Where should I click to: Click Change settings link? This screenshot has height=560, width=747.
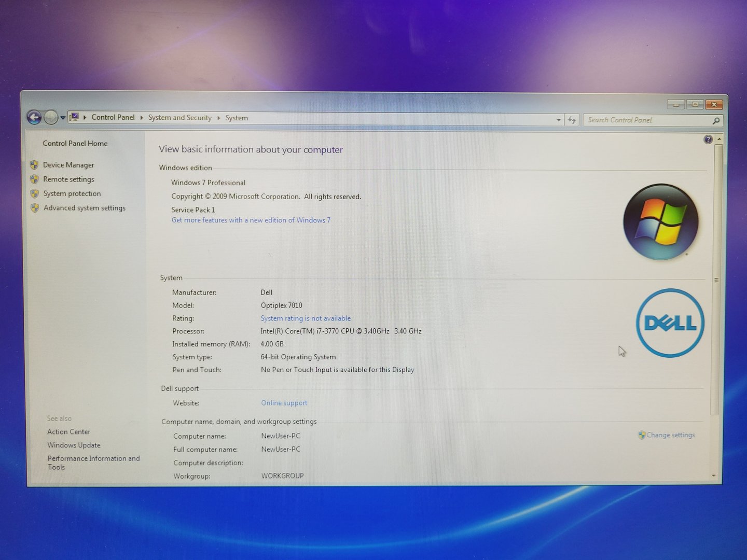(x=671, y=435)
